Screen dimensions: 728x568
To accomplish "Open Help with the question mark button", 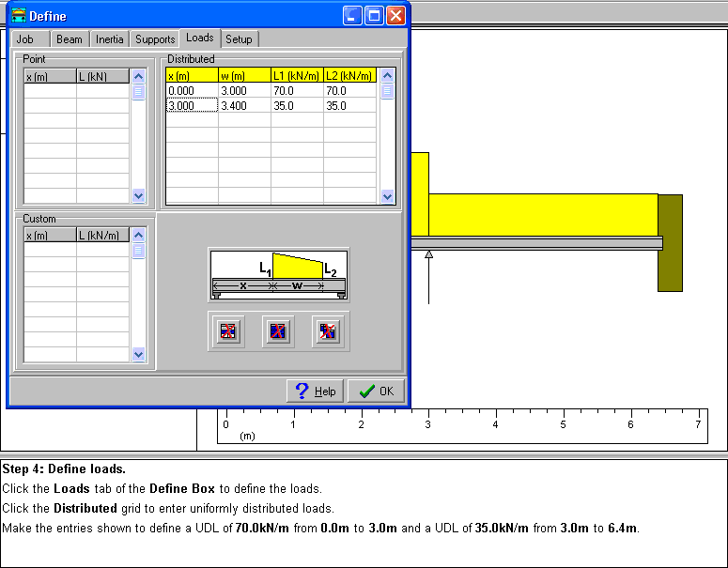I will [x=315, y=391].
